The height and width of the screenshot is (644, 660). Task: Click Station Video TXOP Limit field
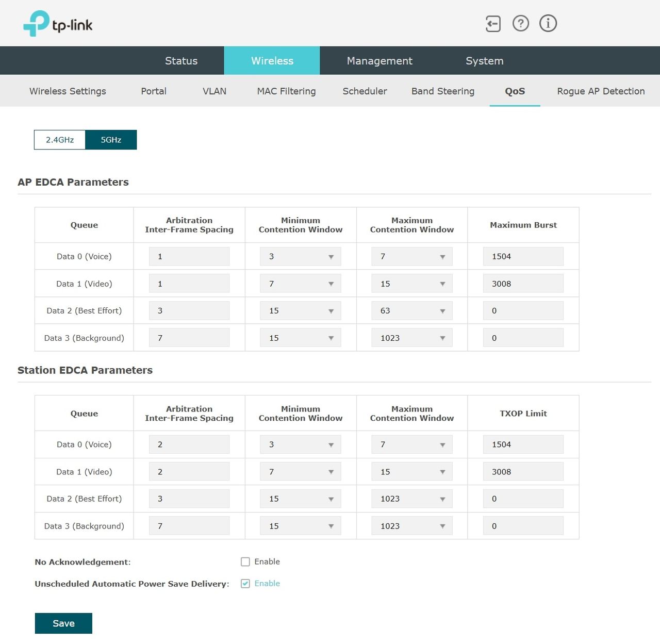[523, 472]
